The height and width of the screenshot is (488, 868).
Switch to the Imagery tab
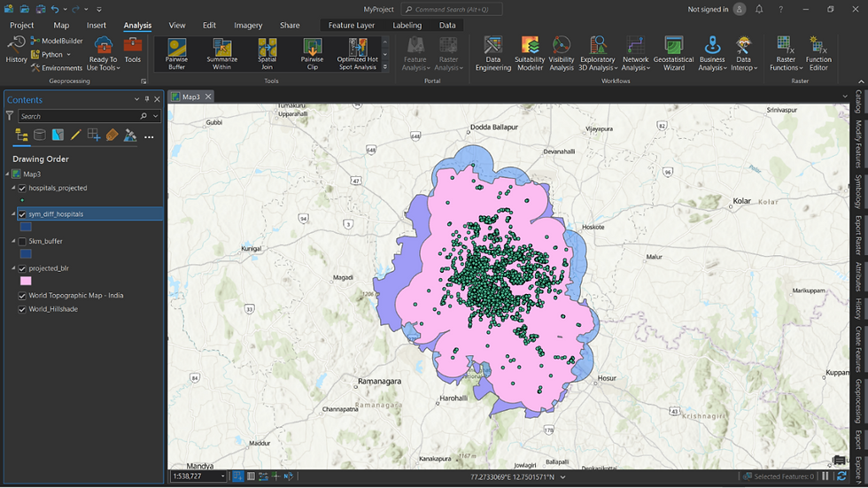248,26
